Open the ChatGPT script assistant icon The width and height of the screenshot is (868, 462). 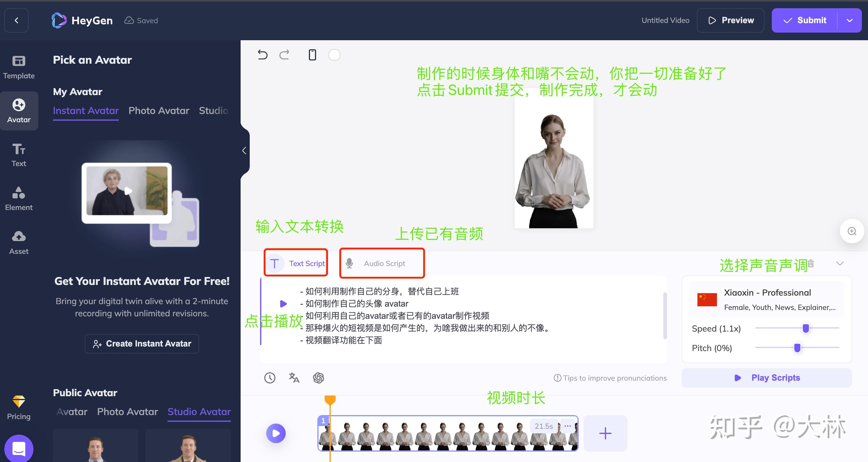point(318,378)
